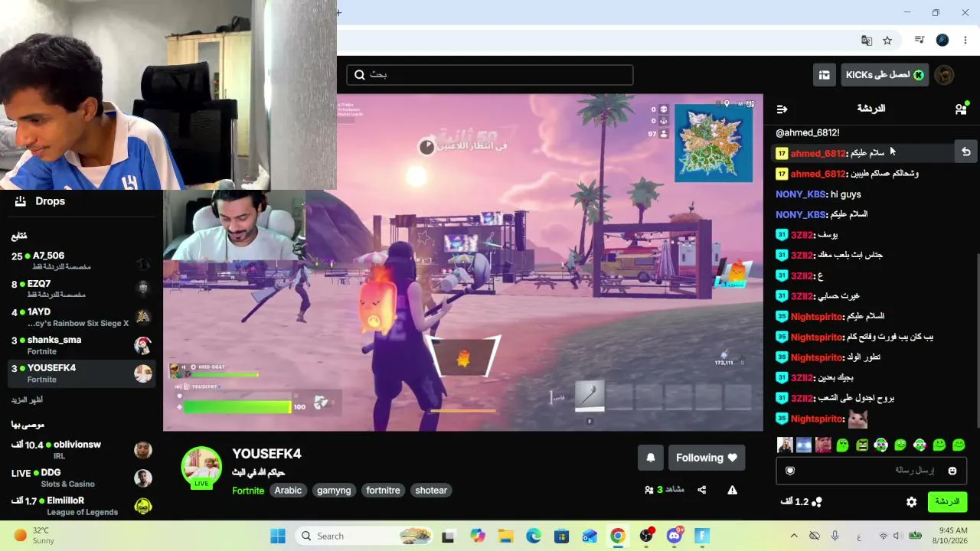Send message with green الدردشة button
Image resolution: width=980 pixels, height=551 pixels.
click(947, 502)
